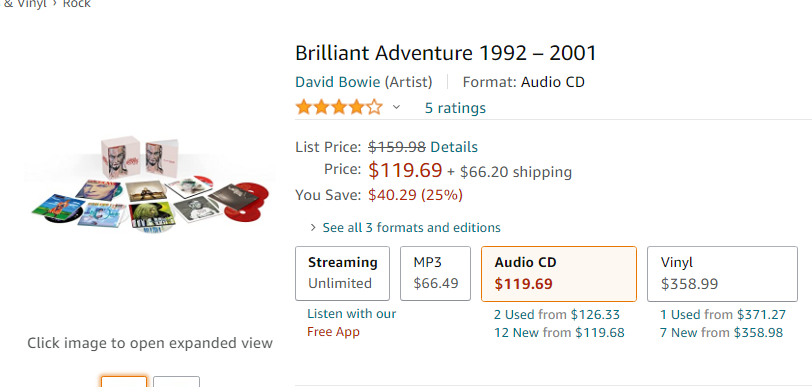The height and width of the screenshot is (387, 812).
Task: View 7 New from $358.98 vinyl offers
Action: (721, 333)
